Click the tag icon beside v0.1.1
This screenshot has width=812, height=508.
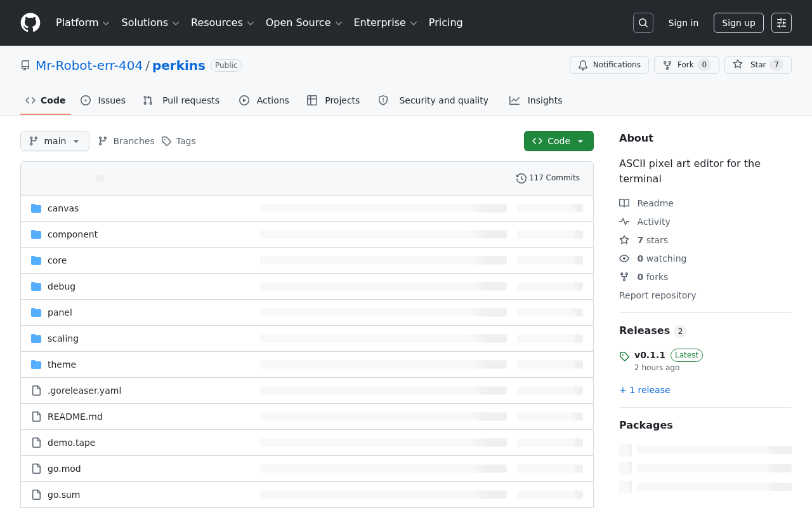[624, 356]
